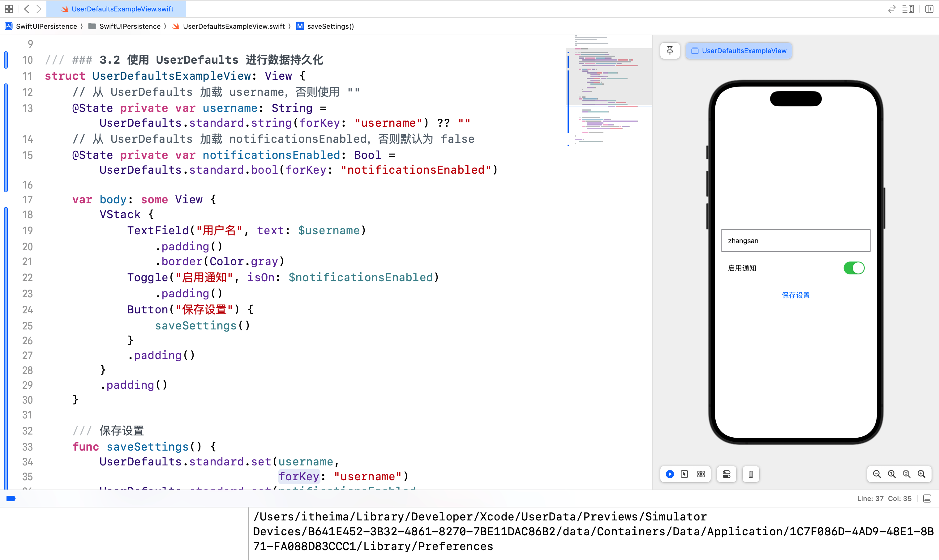Viewport: 939px width, 560px height.
Task: Click "@State private var username" on line 13
Action: (x=165, y=108)
